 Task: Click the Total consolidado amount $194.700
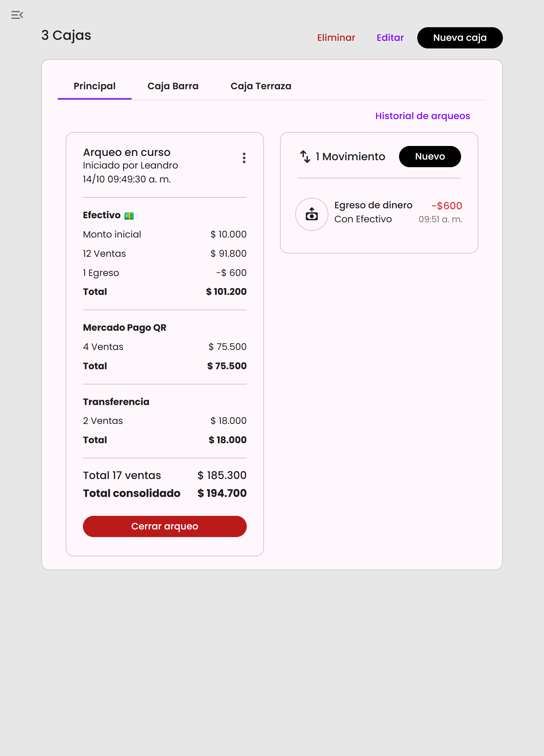coord(222,493)
